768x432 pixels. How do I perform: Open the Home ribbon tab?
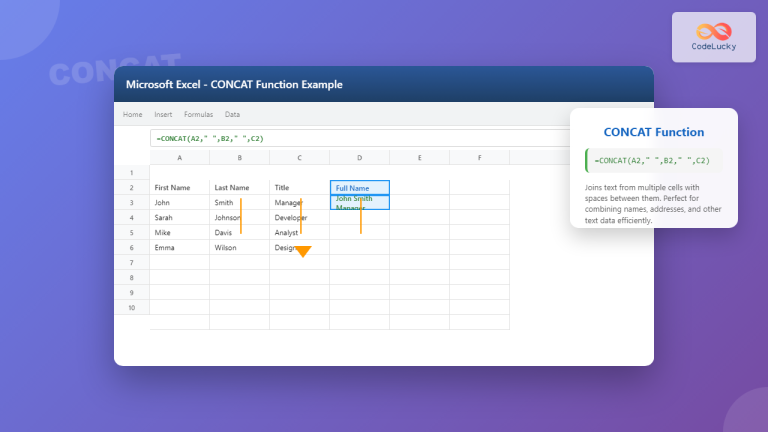(x=132, y=115)
